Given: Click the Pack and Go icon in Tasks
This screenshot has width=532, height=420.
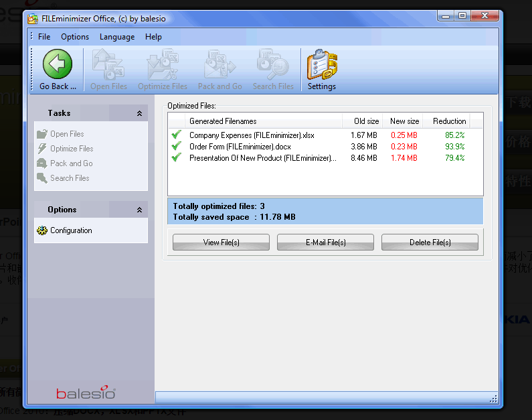Looking at the screenshot, I should (42, 163).
